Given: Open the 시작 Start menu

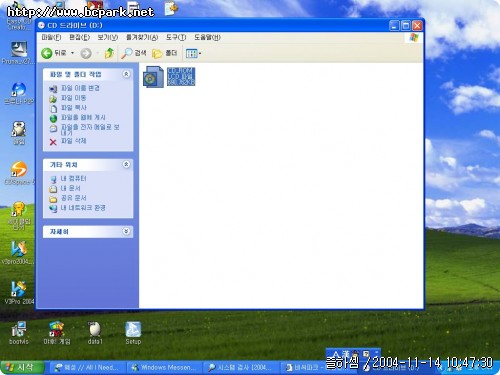Looking at the screenshot, I should (22, 368).
